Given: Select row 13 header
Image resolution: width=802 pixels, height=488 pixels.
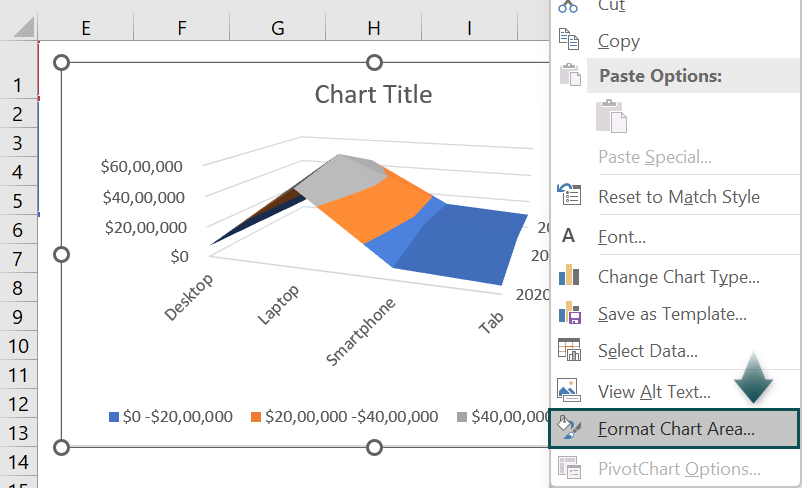Looking at the screenshot, I should click(x=18, y=433).
